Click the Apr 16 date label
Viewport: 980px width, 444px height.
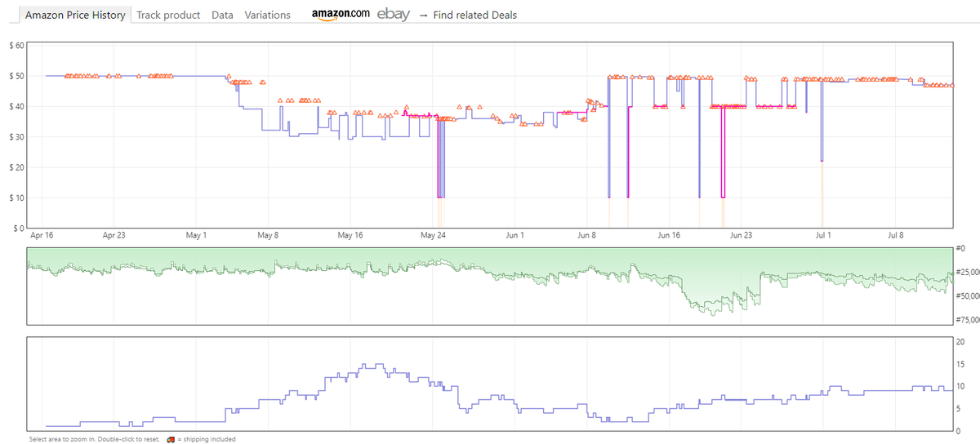[x=42, y=235]
